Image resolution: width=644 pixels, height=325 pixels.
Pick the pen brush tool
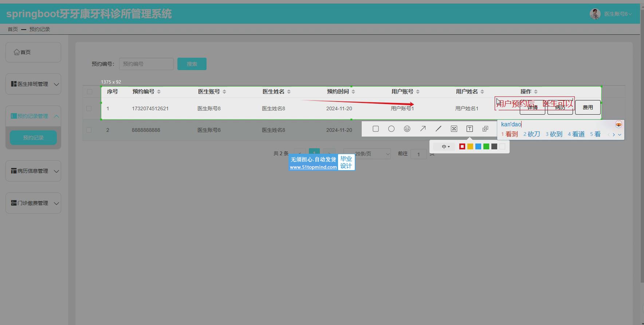(438, 129)
